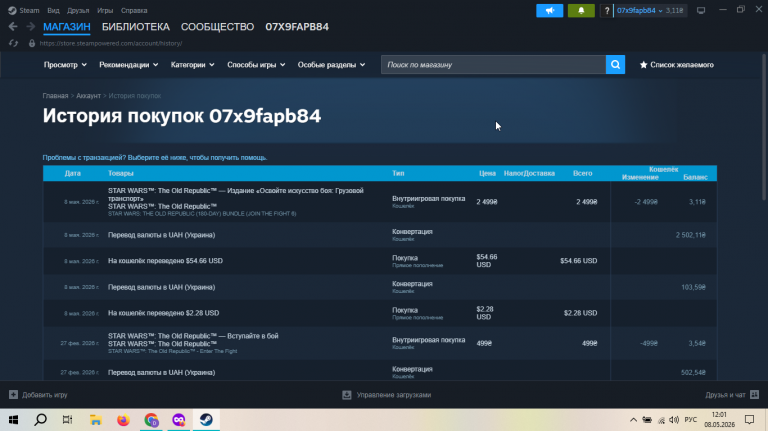Click the Главная breadcrumb link

tap(55, 96)
